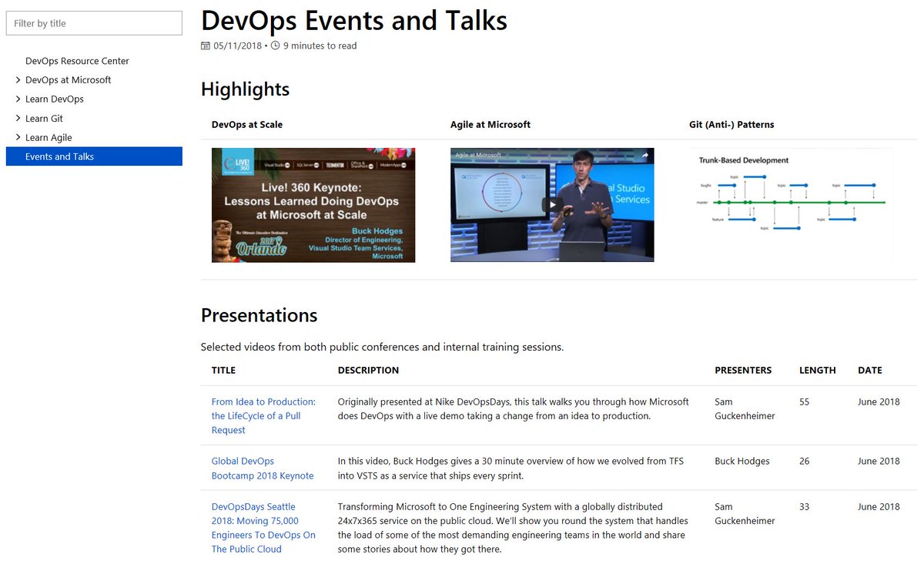The height and width of the screenshot is (561, 924).
Task: Click the Filter by title input field
Action: pos(94,23)
